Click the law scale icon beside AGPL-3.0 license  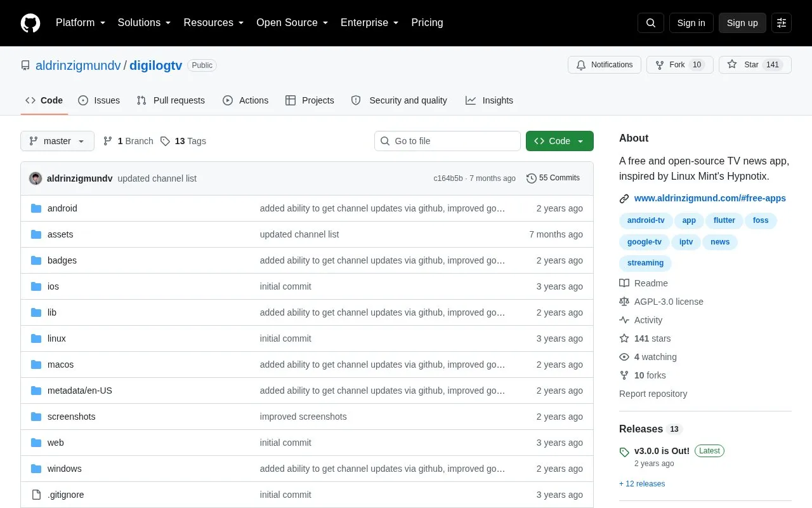[x=624, y=302]
